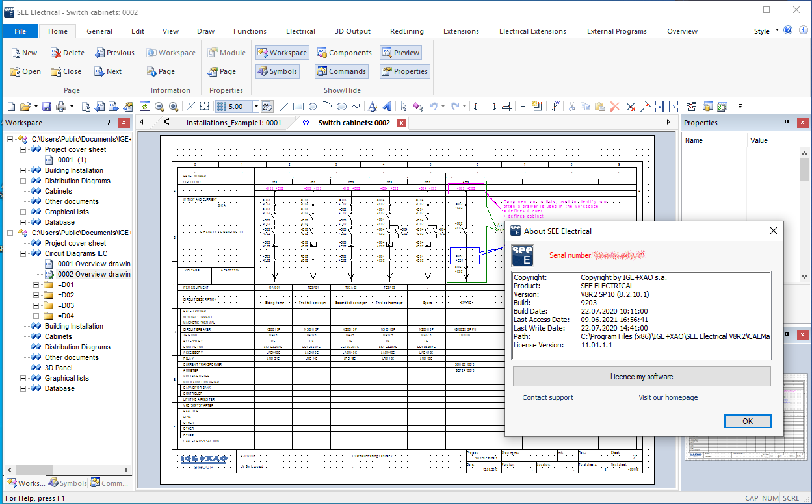Click the Licence my software button
The height and width of the screenshot is (504, 812).
(642, 377)
